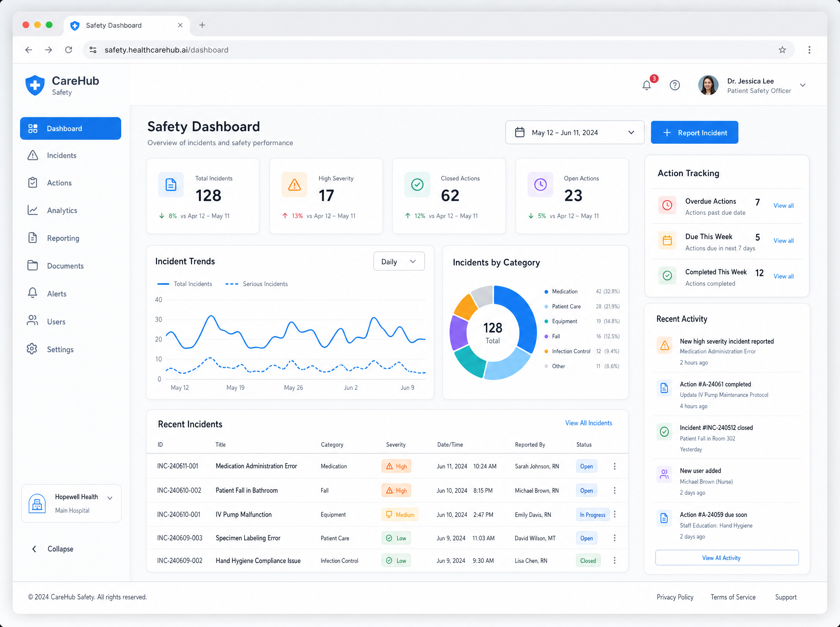The height and width of the screenshot is (627, 840).
Task: Click the Incident #INC-240512 closed check icon
Action: (x=664, y=431)
